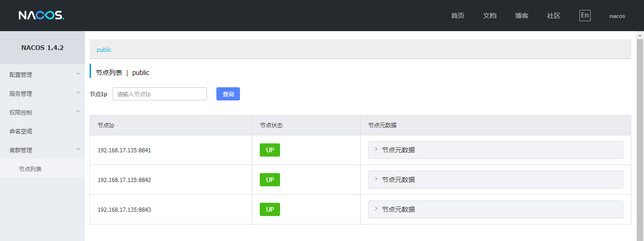The width and height of the screenshot is (644, 241).
Task: Open 社区 in the top navigation
Action: pos(554,16)
